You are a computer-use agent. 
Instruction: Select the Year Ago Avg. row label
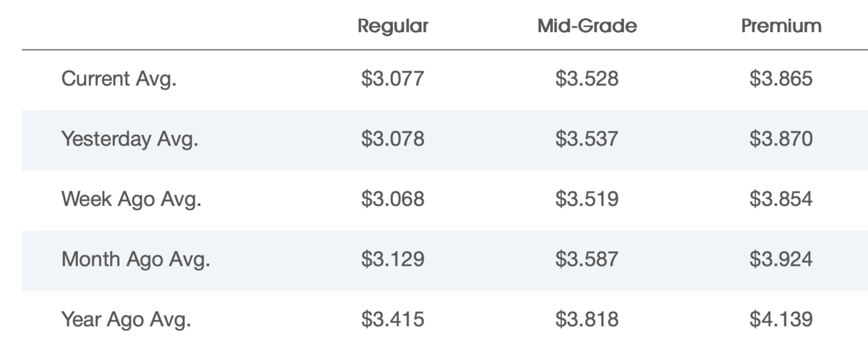click(126, 319)
